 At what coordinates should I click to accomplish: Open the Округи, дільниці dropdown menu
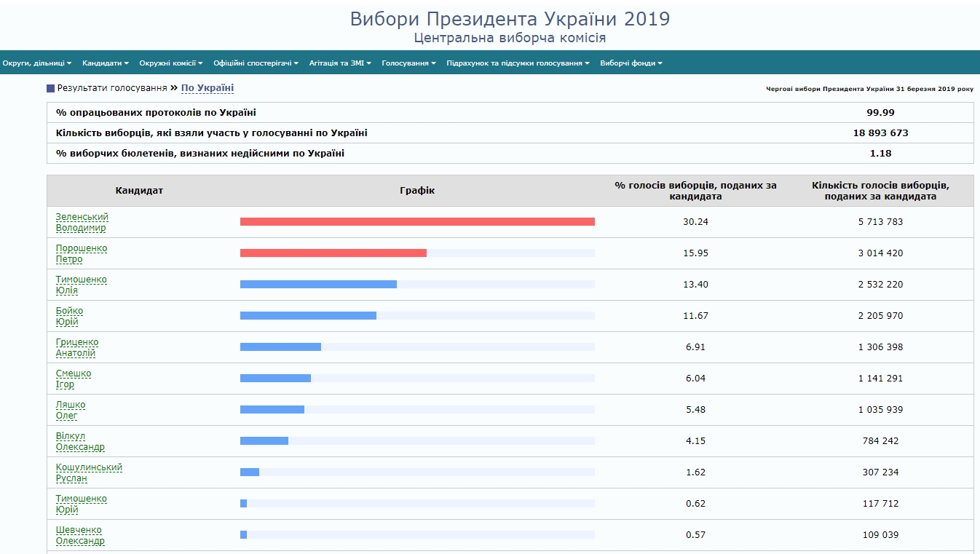pyautogui.click(x=37, y=63)
